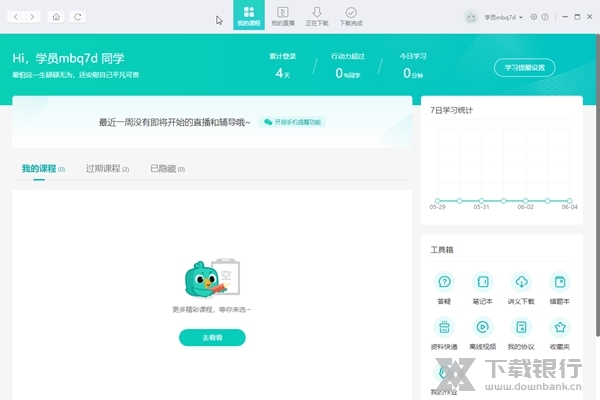Viewport: 600px width, 400px height.
Task: Open help question mark icon in title bar
Action: coord(545,17)
